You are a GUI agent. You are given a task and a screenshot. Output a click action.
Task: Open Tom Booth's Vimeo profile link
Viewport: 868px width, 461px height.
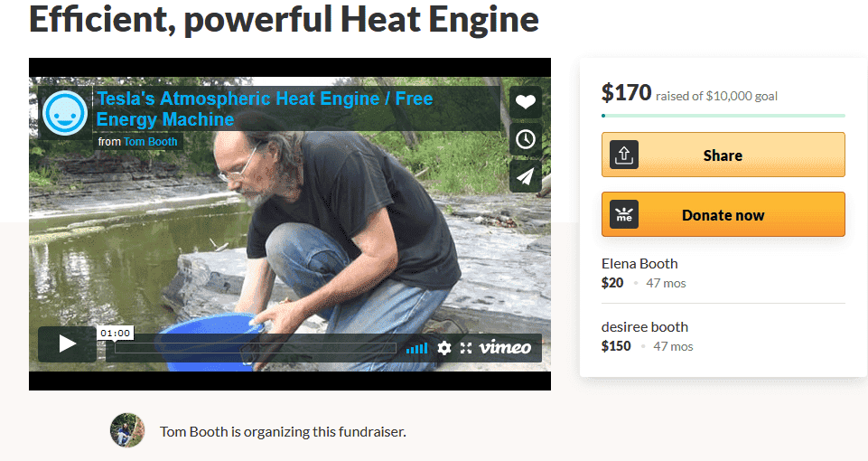pyautogui.click(x=150, y=142)
